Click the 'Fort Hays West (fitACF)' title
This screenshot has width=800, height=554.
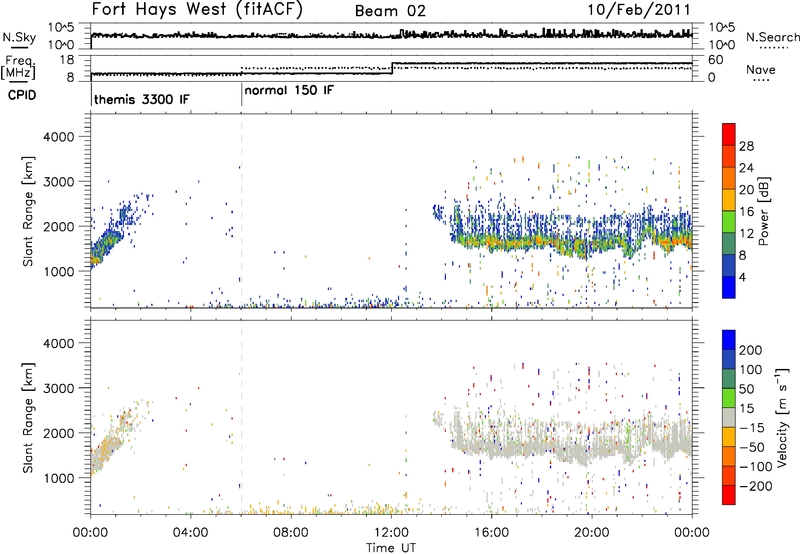pos(197,10)
